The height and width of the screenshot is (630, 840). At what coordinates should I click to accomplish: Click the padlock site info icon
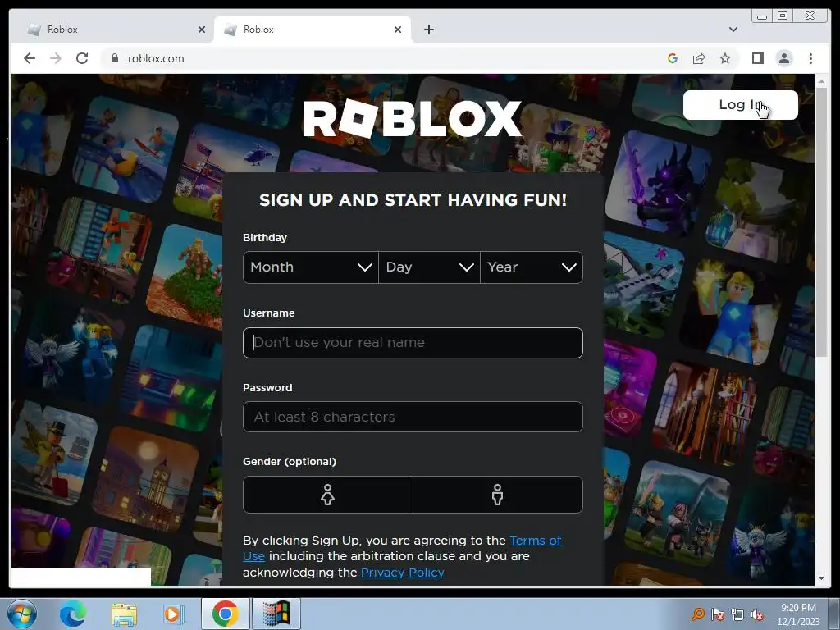114,58
